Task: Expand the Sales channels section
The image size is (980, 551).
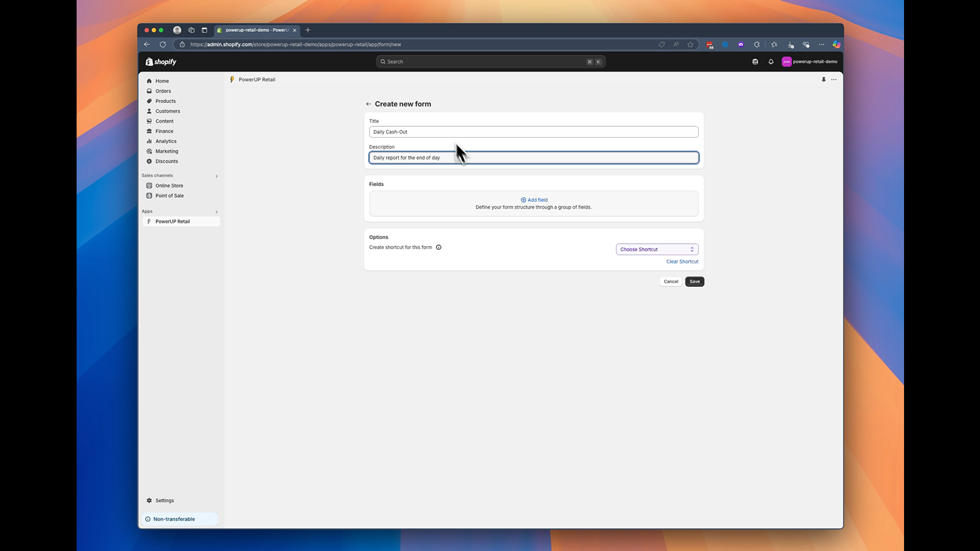Action: point(216,176)
